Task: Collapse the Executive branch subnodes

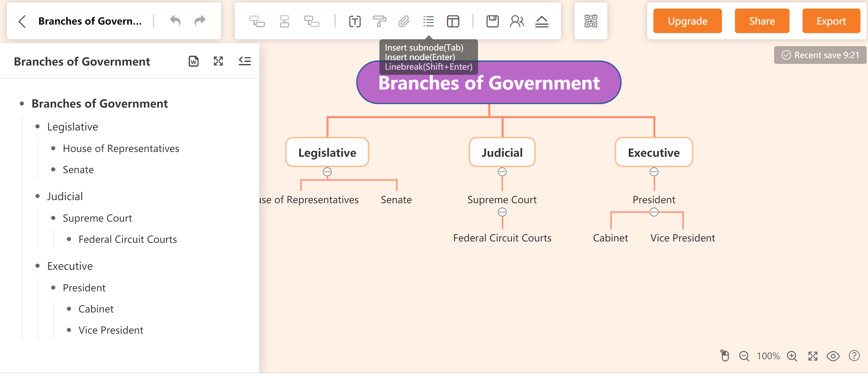Action: coord(654,172)
